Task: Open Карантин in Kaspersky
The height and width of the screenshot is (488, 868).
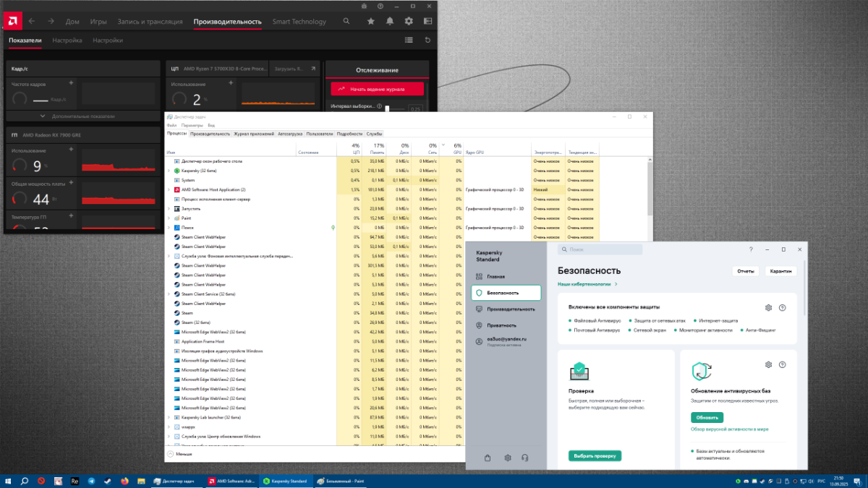Action: pyautogui.click(x=781, y=271)
